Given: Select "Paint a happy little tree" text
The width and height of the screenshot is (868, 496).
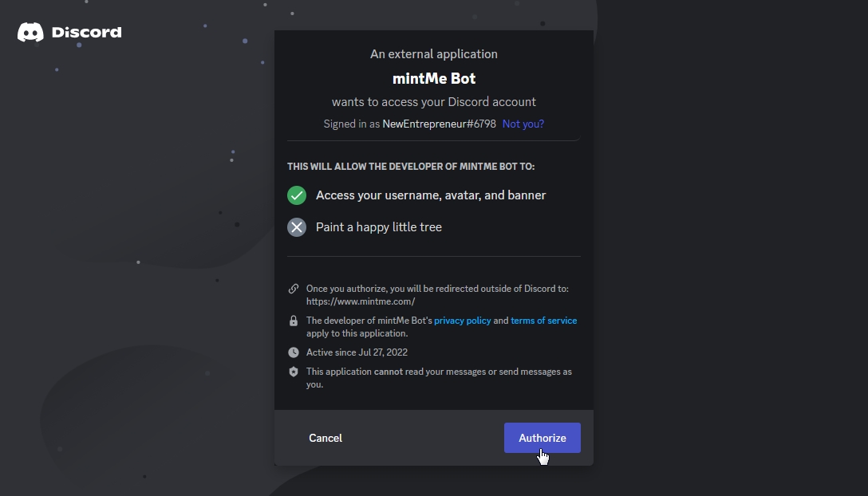Looking at the screenshot, I should click(x=379, y=227).
